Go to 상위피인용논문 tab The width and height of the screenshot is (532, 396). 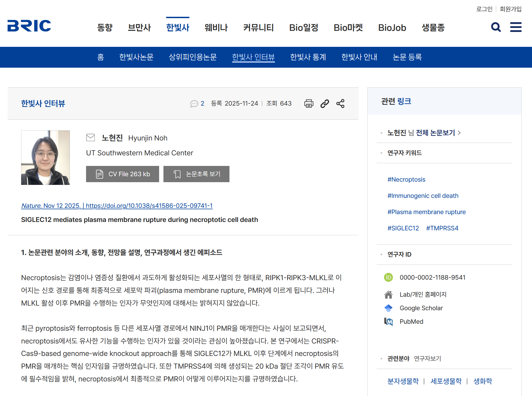point(193,57)
